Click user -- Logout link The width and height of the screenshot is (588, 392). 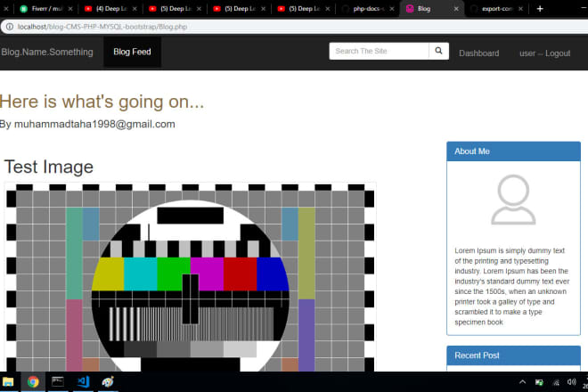click(545, 53)
